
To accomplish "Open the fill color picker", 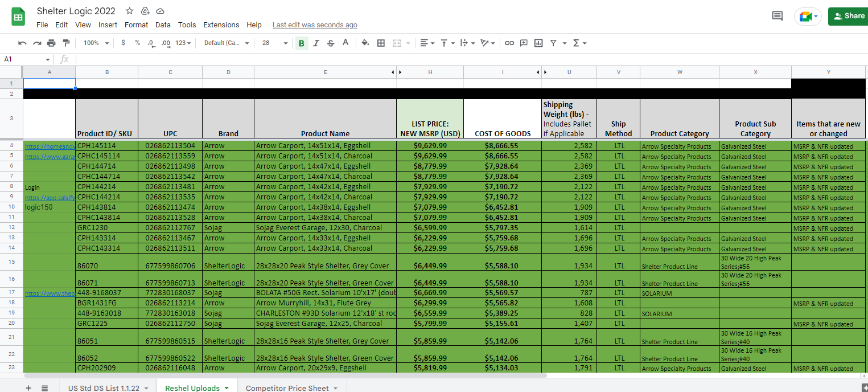I will pyautogui.click(x=365, y=43).
